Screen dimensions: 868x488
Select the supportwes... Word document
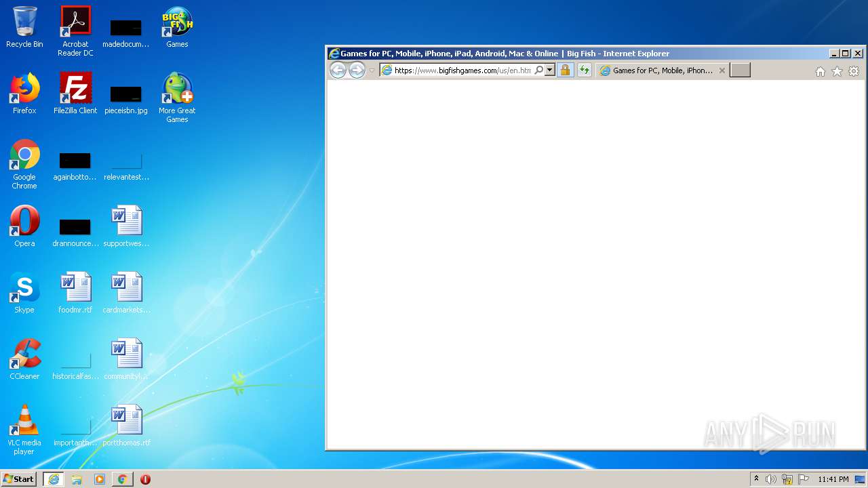click(126, 226)
